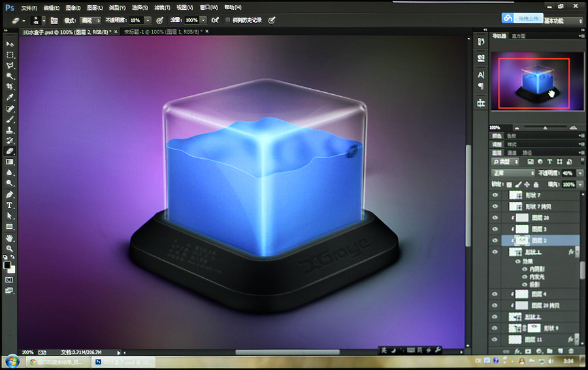Hide the 图层 20 layer

[x=495, y=218]
